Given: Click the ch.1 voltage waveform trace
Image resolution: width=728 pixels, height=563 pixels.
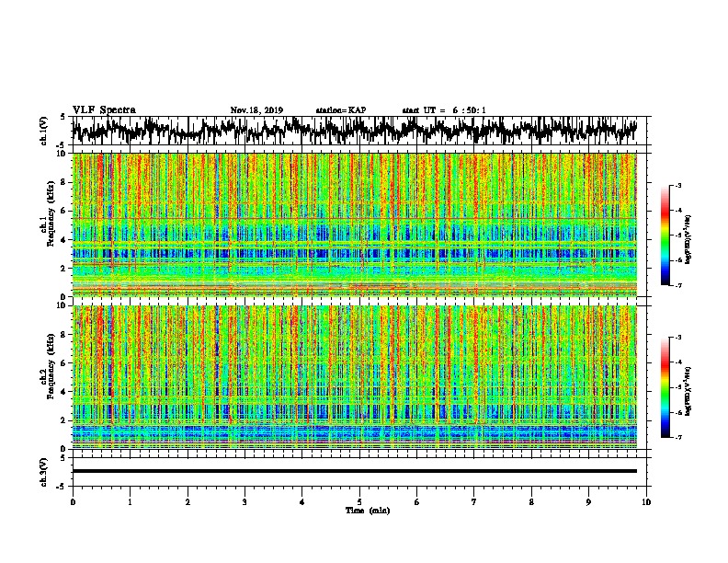Looking at the screenshot, I should tap(354, 130).
